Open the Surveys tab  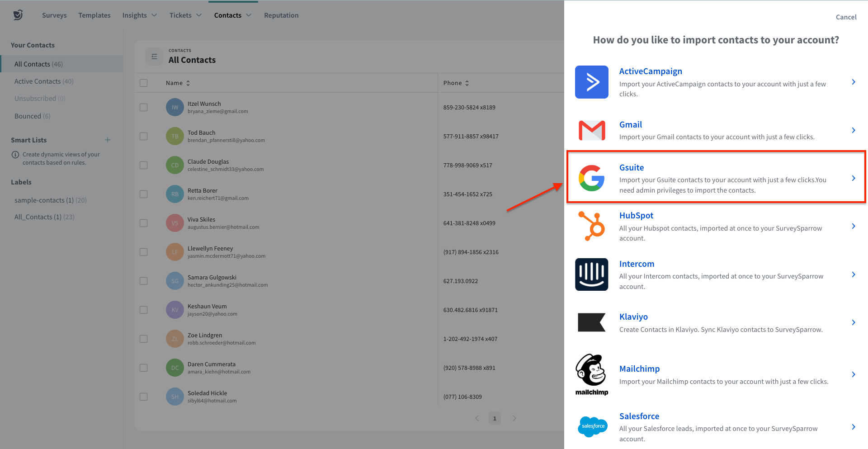(54, 15)
